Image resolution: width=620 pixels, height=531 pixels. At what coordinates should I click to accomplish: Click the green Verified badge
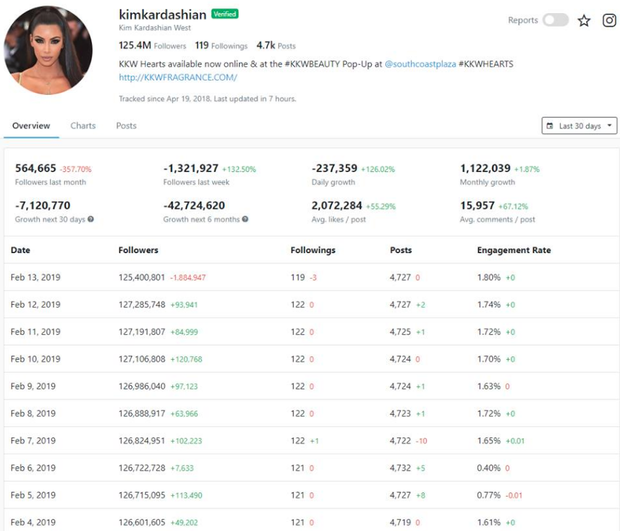coord(225,14)
